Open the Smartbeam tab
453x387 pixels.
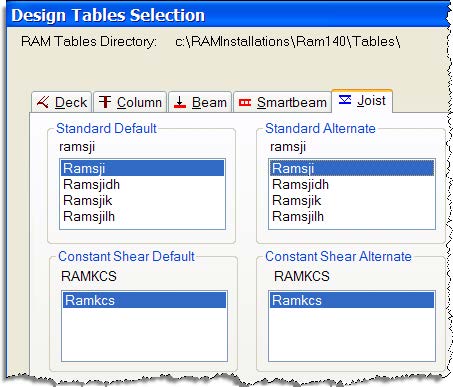[x=282, y=102]
